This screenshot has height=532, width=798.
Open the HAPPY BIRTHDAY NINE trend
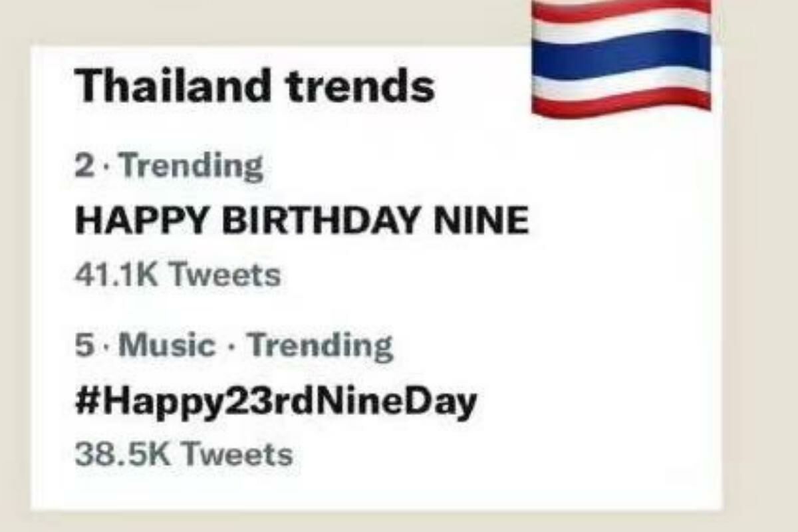pyautogui.click(x=302, y=220)
